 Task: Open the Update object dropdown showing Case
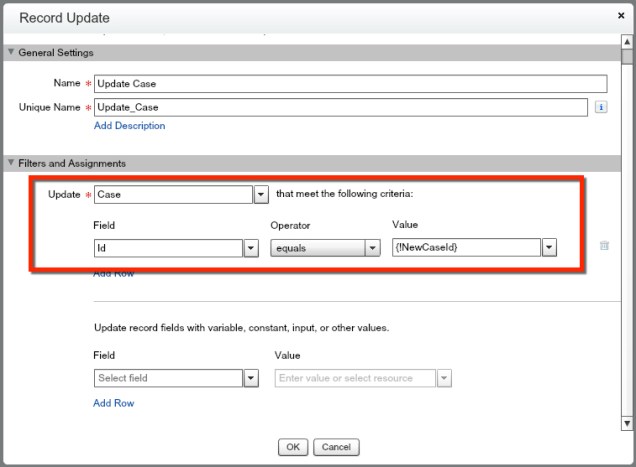(x=261, y=194)
